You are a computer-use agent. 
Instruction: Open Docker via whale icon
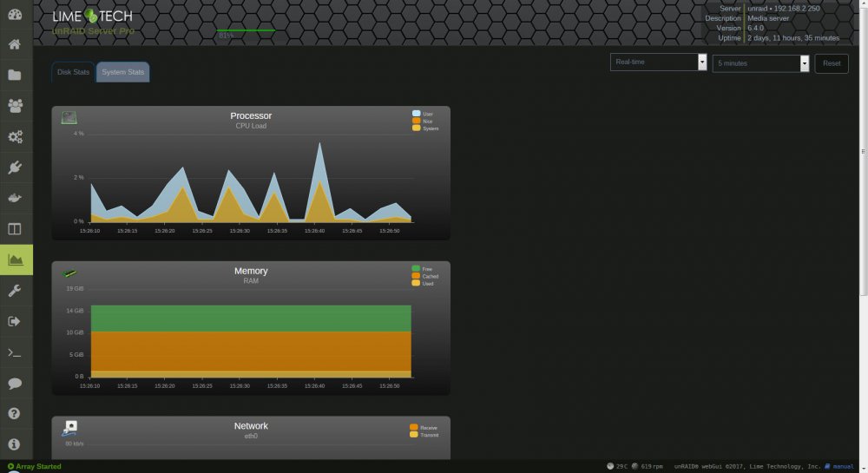[x=15, y=198]
